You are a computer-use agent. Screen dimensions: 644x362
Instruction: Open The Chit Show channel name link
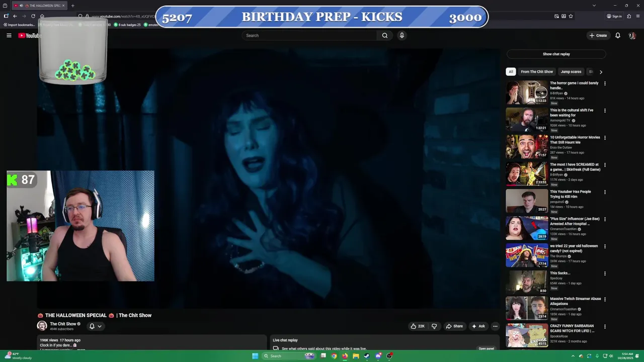[x=63, y=324]
